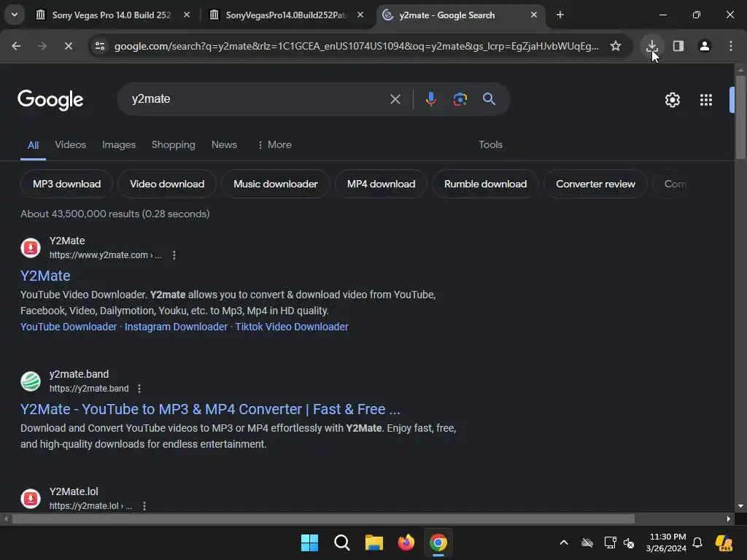Show hidden system tray icons

click(564, 542)
